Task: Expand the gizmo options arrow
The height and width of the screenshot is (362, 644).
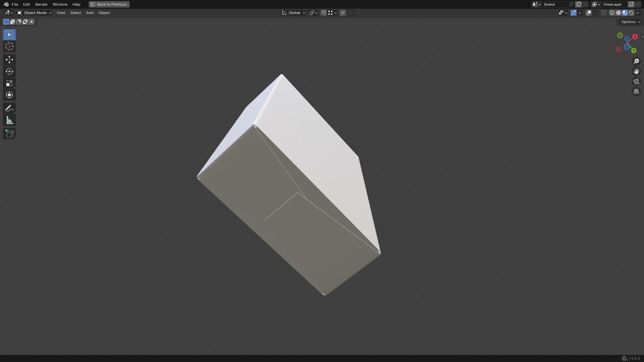Action: click(580, 13)
